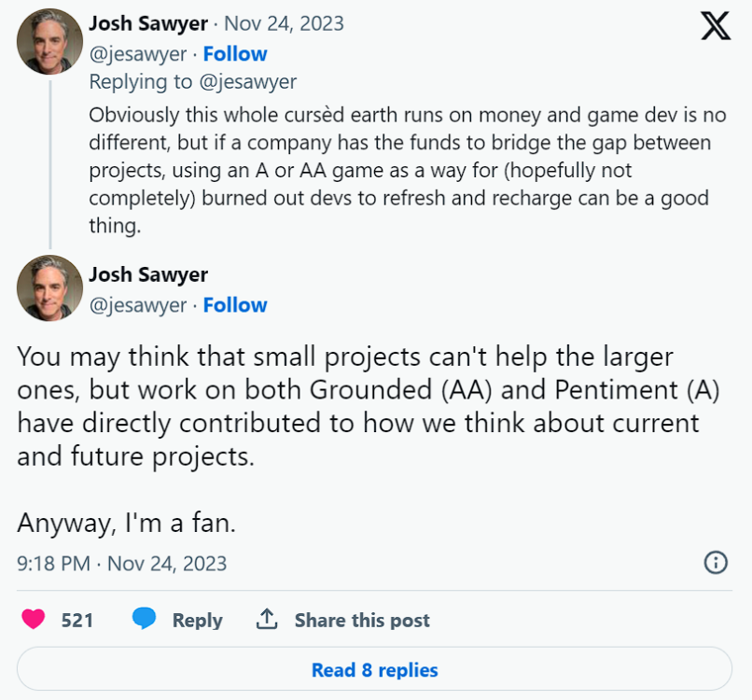Viewport: 752px width, 700px height.
Task: Like the post with the heart icon
Action: 34,619
